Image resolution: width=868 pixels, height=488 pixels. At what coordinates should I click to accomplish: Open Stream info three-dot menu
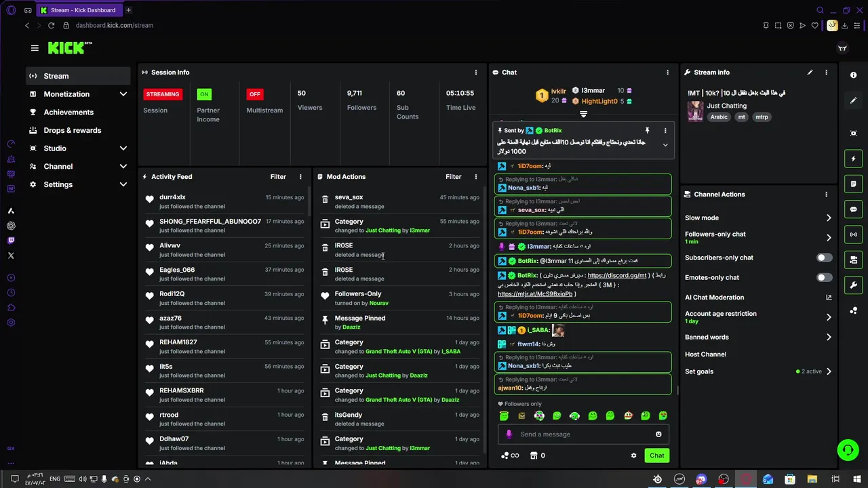pos(826,73)
